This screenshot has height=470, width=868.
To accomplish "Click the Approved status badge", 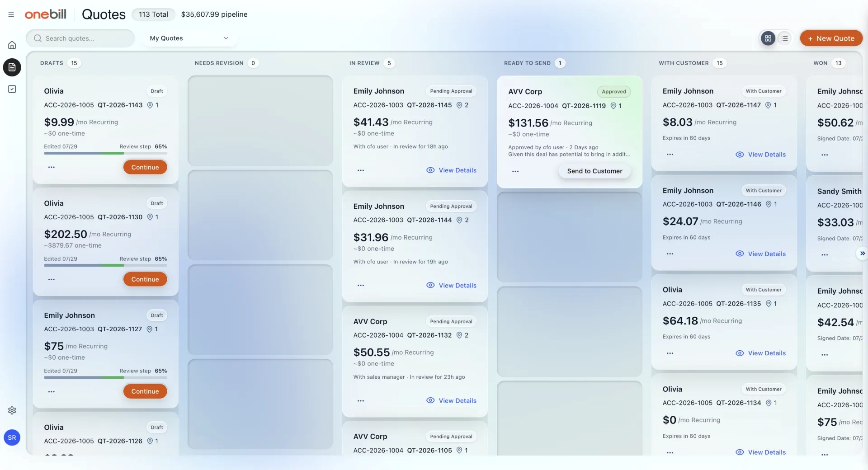I will (x=613, y=92).
